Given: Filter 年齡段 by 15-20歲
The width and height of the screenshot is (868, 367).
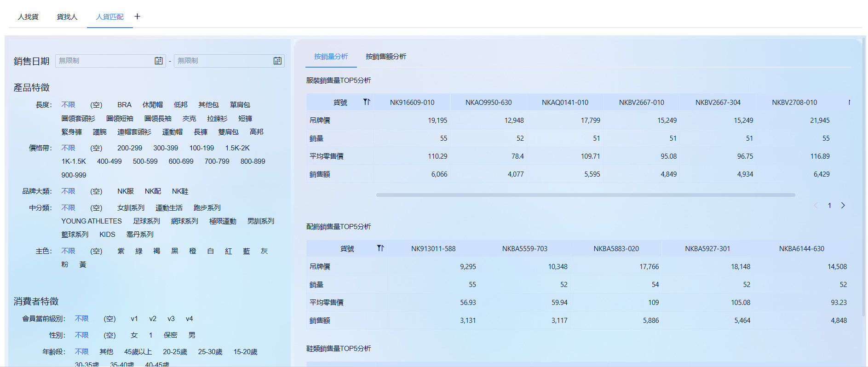Looking at the screenshot, I should click(245, 352).
